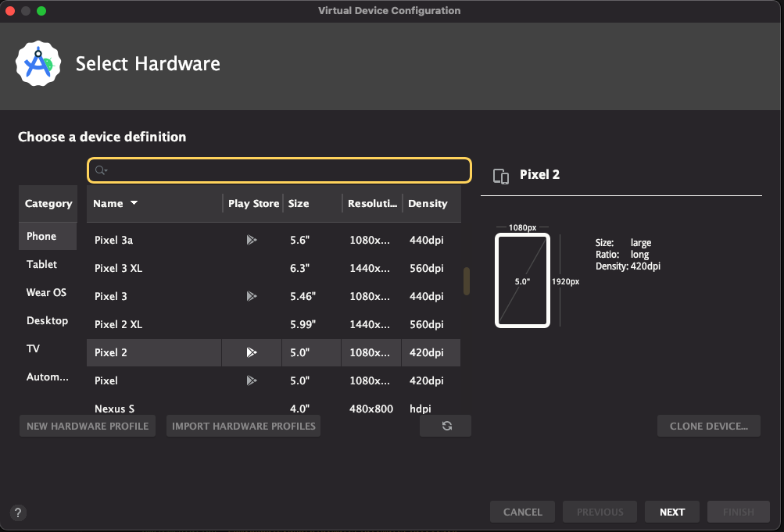This screenshot has width=784, height=532.
Task: Click the Play Store icon in Pixel 3 row
Action: [x=252, y=296]
